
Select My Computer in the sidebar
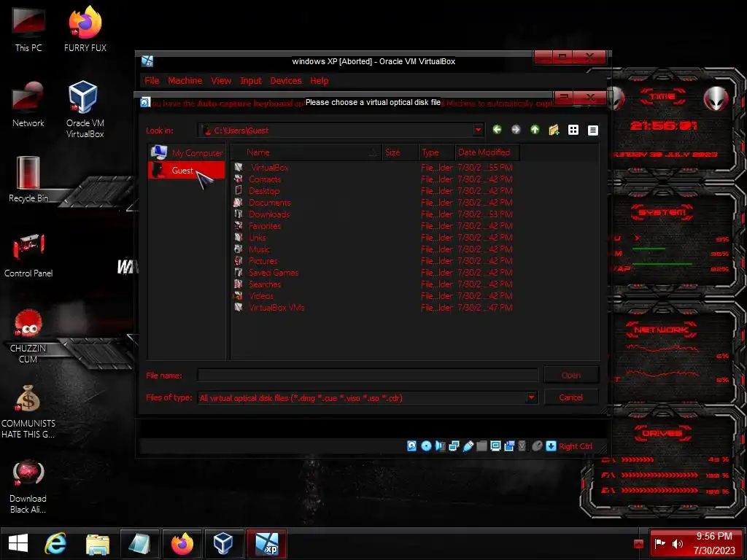tap(186, 152)
